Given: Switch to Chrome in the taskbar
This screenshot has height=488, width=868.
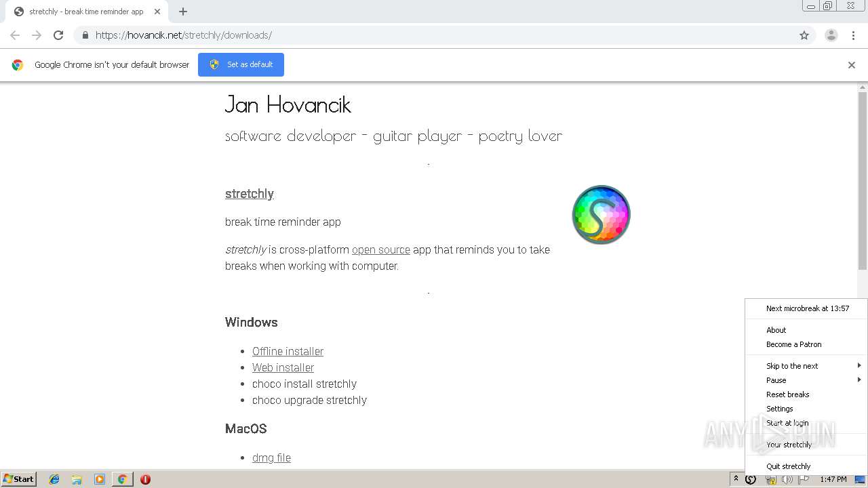Looking at the screenshot, I should point(122,479).
